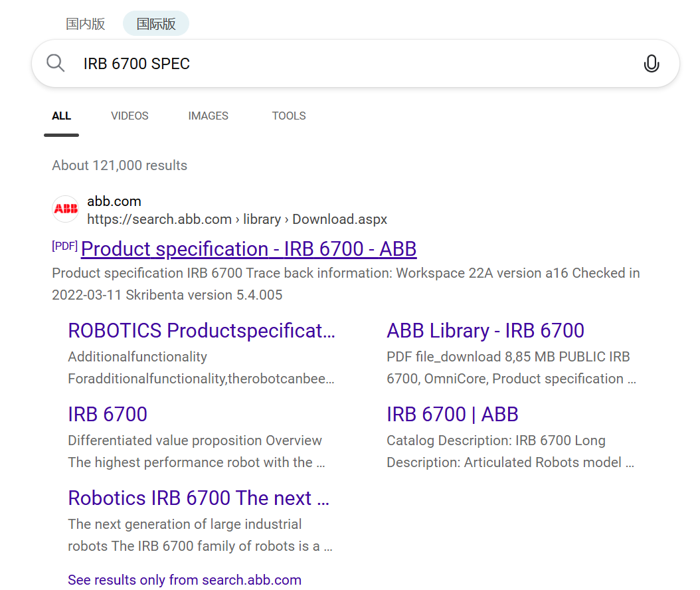The width and height of the screenshot is (700, 590).
Task: Click the magnifier search icon
Action: click(x=55, y=63)
